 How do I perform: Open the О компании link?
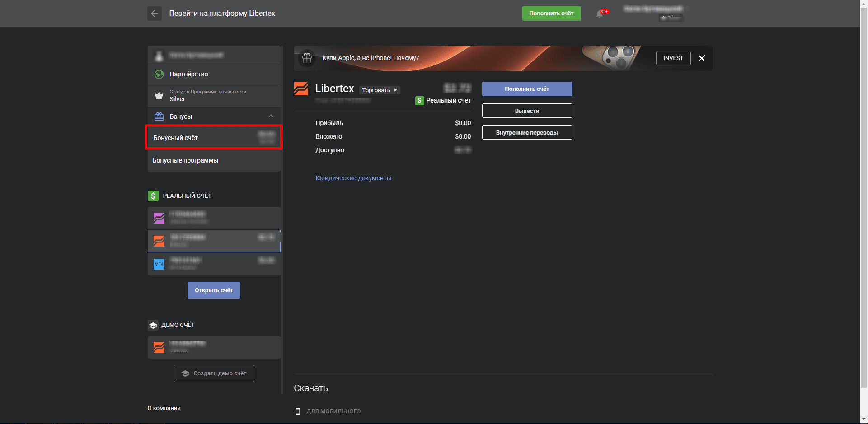pos(164,408)
